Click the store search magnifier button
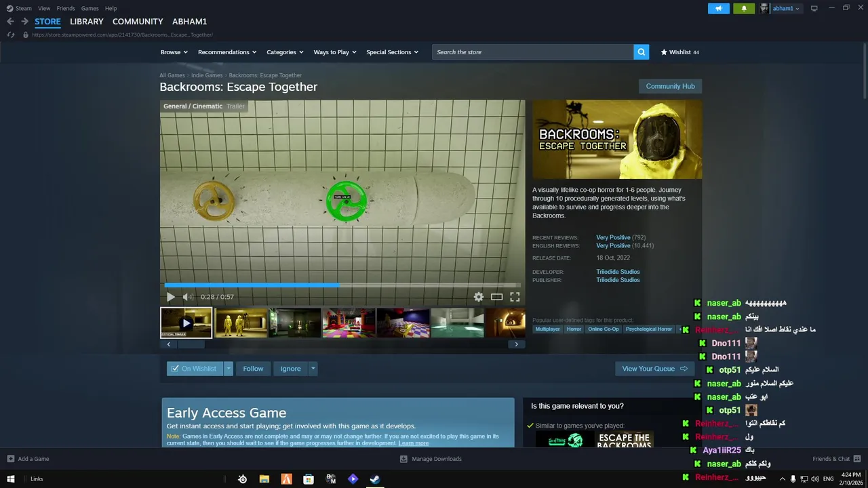This screenshot has width=868, height=488. [642, 52]
